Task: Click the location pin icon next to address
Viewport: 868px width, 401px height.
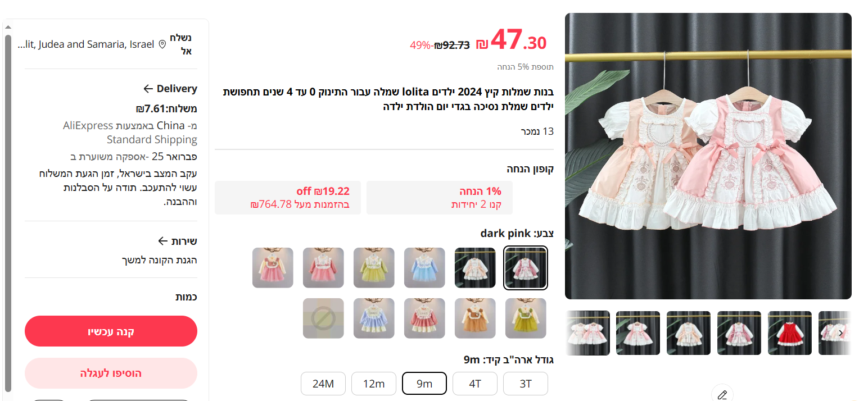Action: [162, 44]
